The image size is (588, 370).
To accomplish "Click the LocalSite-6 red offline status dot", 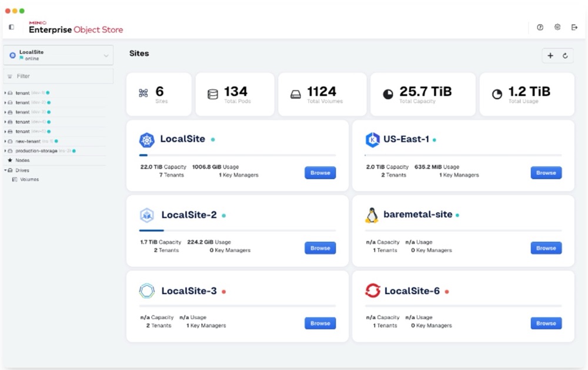I will pos(447,291).
